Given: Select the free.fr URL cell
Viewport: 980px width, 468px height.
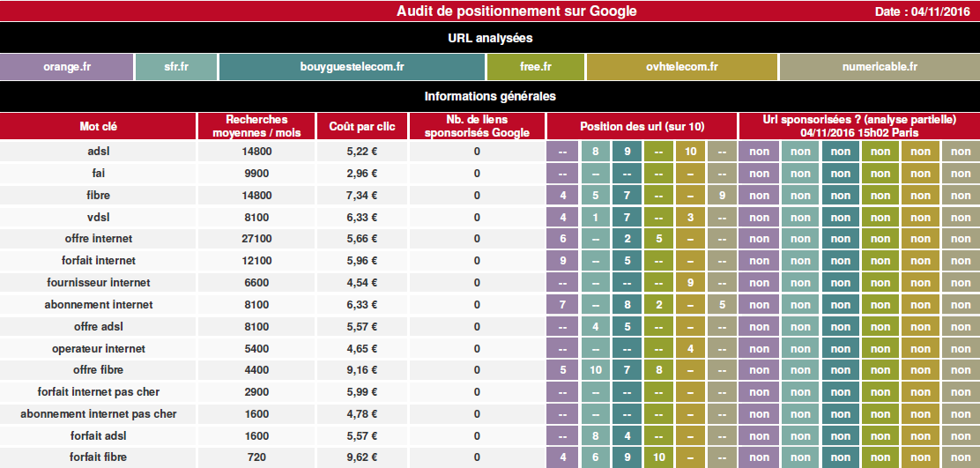Looking at the screenshot, I should [536, 67].
